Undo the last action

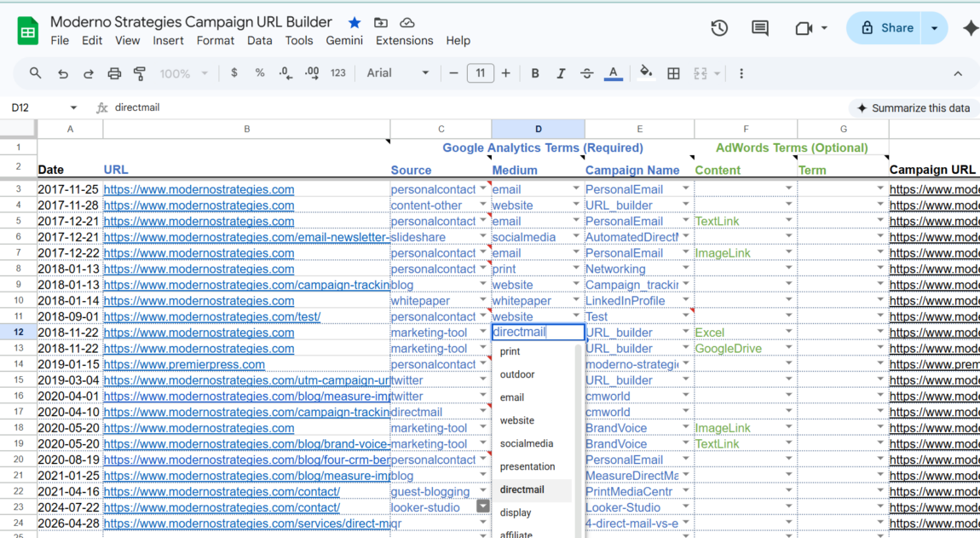[x=62, y=74]
